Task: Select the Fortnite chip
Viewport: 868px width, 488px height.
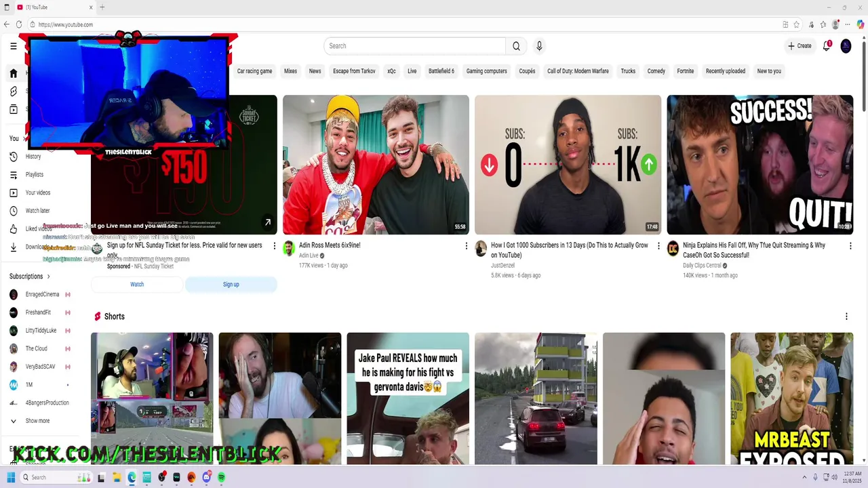Action: 685,71
